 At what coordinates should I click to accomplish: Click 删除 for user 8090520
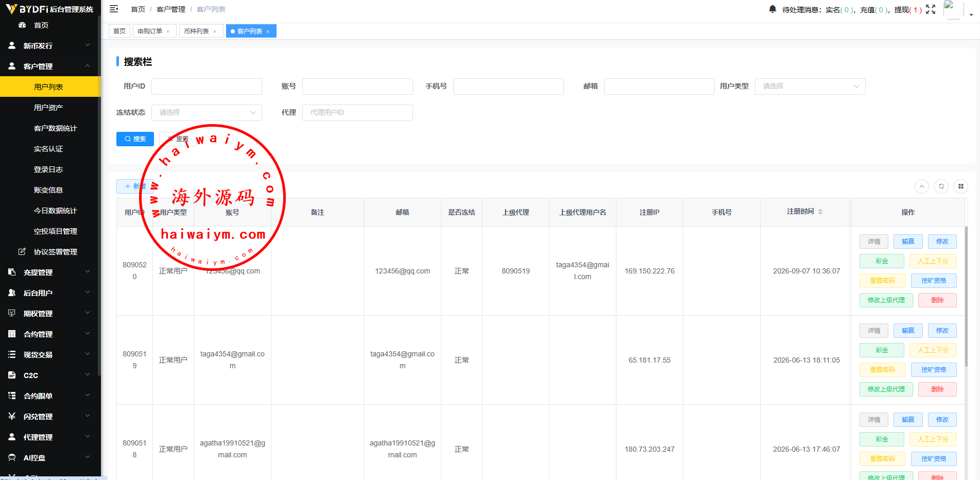937,300
